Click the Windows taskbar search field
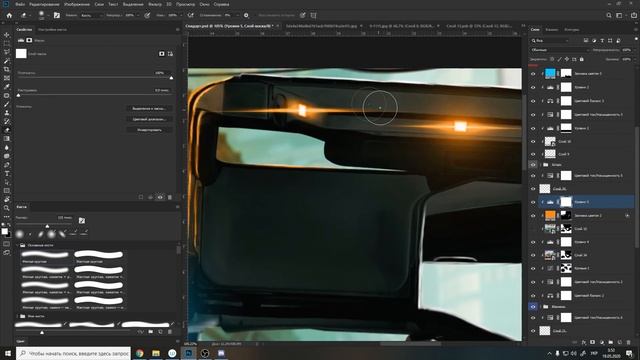The image size is (640, 360). [74, 353]
